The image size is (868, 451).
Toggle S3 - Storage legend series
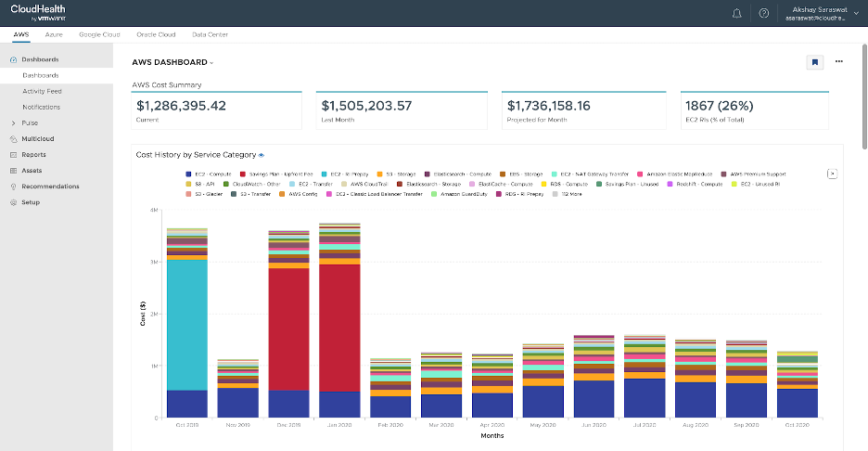pyautogui.click(x=396, y=174)
